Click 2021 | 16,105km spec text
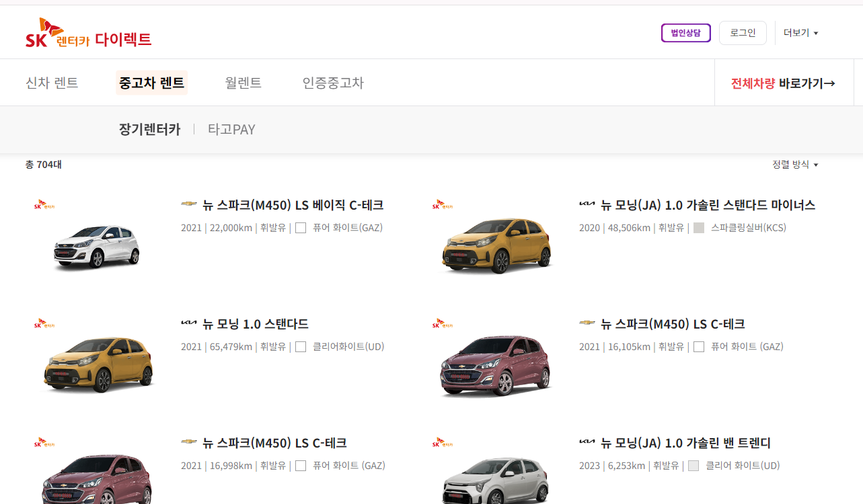Image resolution: width=863 pixels, height=504 pixels. pos(615,347)
